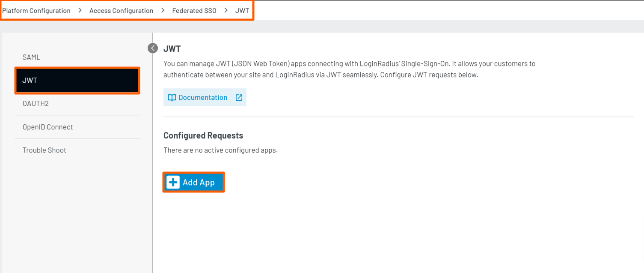Navigate to Platform Configuration breadcrumb
644x273 pixels.
pos(36,11)
